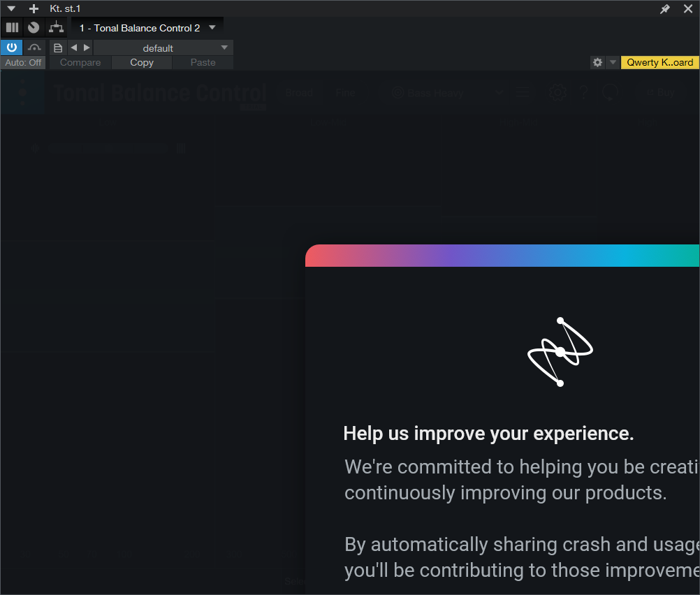Select the dimmed Broad view tab
700x595 pixels.
pos(299,93)
